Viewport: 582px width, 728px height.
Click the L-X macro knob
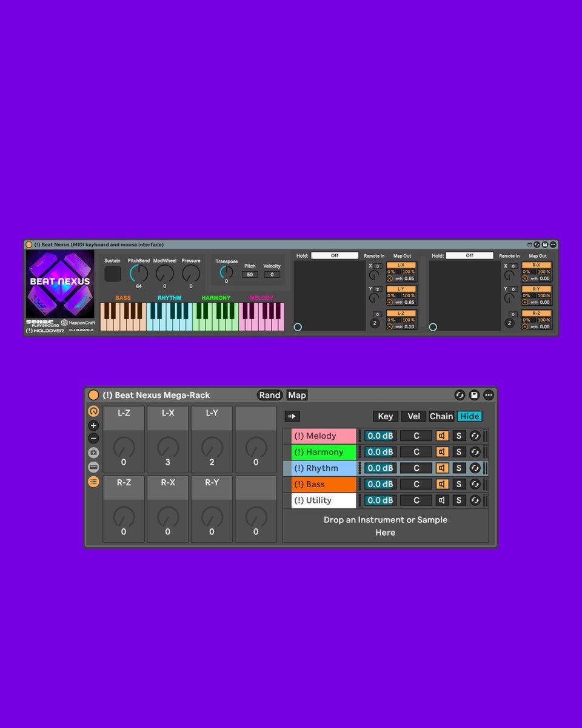click(168, 447)
